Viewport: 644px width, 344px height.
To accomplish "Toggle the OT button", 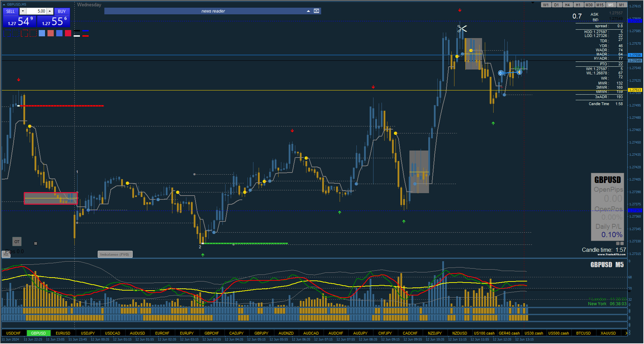I will click(17, 242).
